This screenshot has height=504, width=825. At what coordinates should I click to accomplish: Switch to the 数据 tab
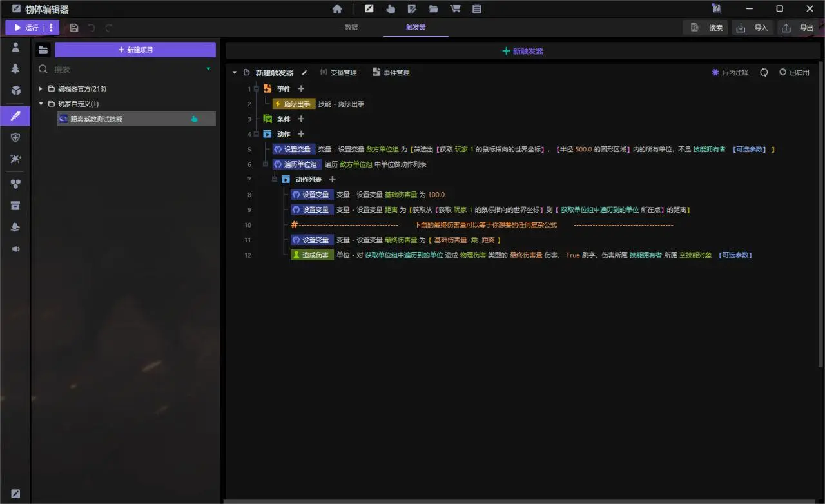point(351,28)
